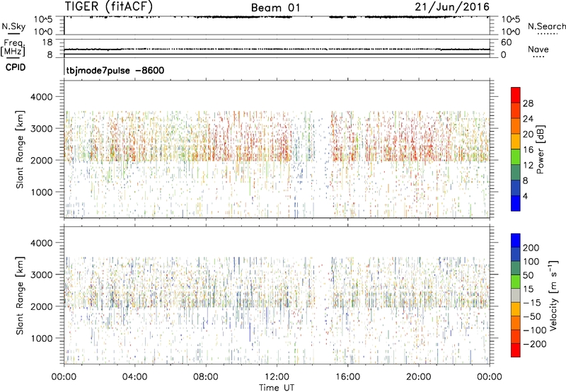Click the 28 dB power colorbar tick
Viewport: 566px width, 392px height.
tap(528, 103)
